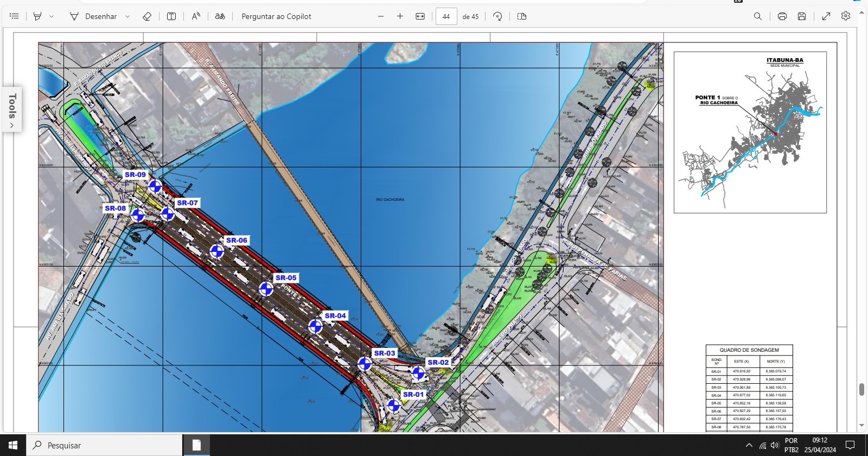Open PDF viewer settings gear
Viewport: 868px width, 456px height.
tap(845, 16)
